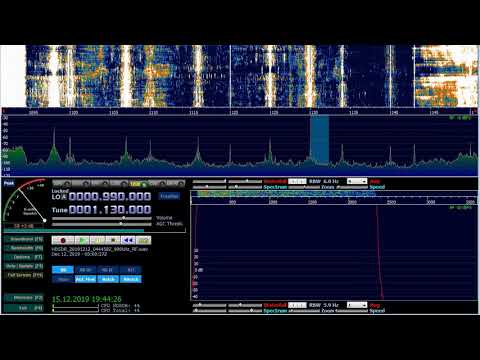Screen dimensions: 480x360
Task: Open Help / Update [F1]
Action: point(24,266)
